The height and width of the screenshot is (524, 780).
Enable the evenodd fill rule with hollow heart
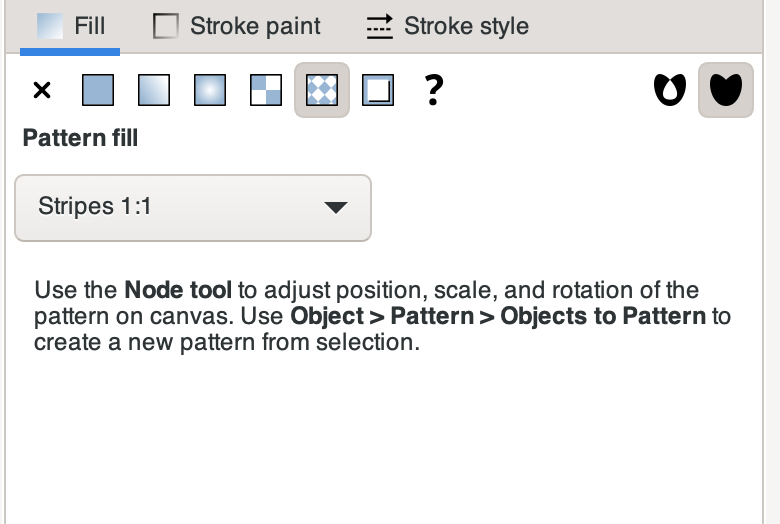click(670, 90)
